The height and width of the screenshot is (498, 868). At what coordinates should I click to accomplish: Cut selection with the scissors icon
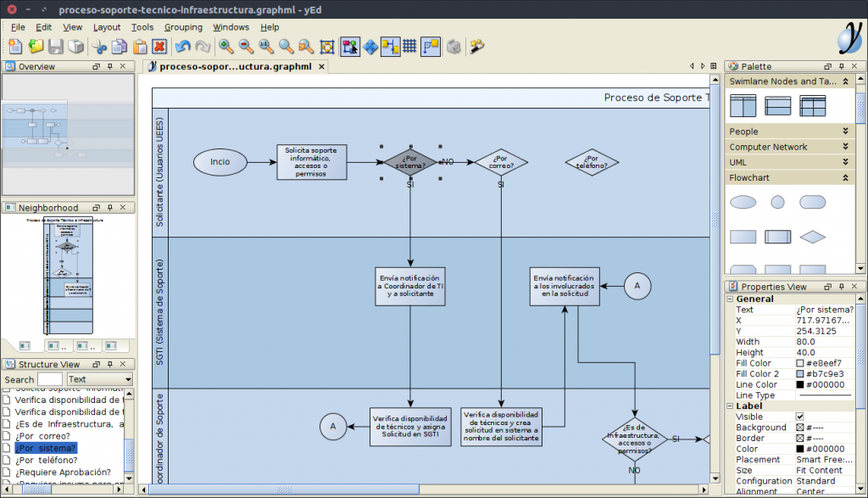pyautogui.click(x=100, y=48)
